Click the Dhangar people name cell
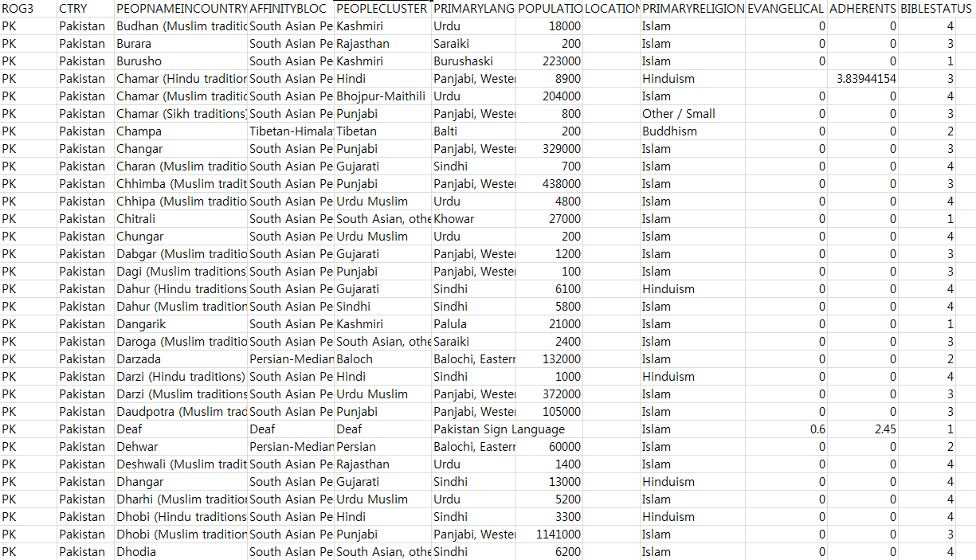 click(x=181, y=482)
